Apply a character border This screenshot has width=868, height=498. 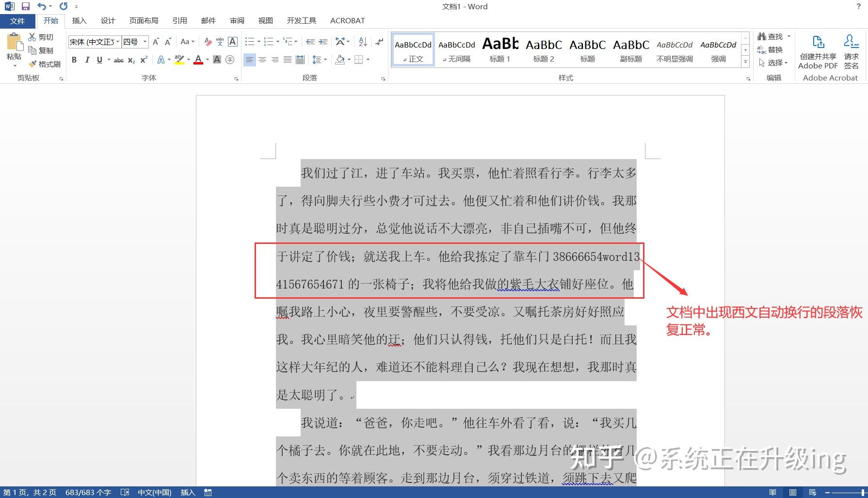click(x=233, y=42)
